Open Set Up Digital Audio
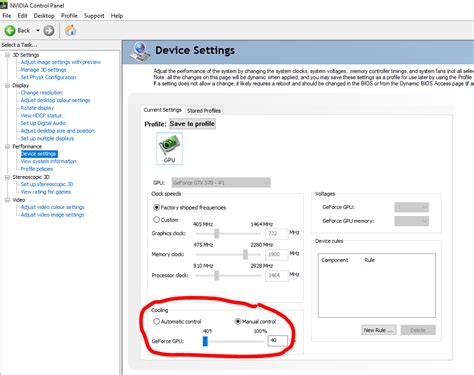This screenshot has width=474, height=375. pyautogui.click(x=43, y=123)
